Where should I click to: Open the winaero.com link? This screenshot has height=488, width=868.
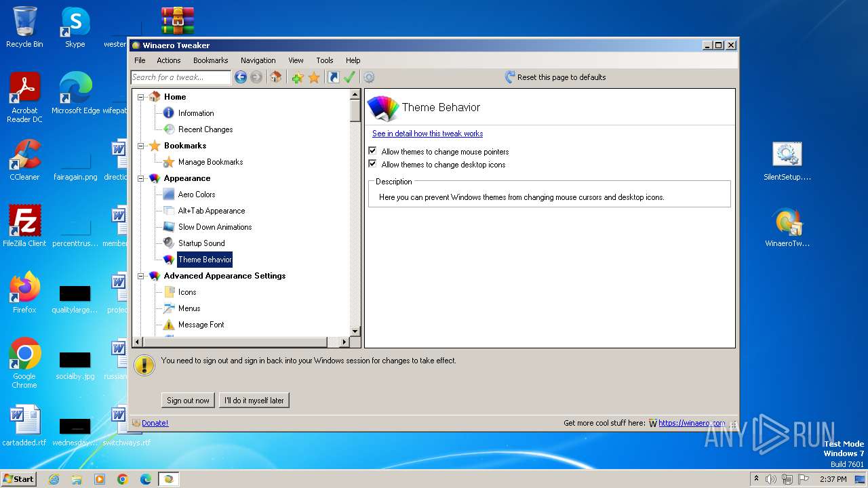pyautogui.click(x=692, y=423)
